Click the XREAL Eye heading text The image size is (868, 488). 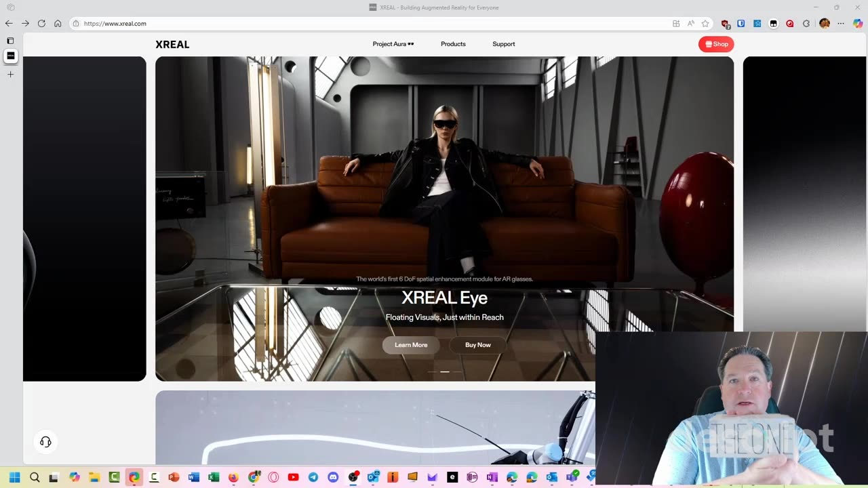pos(444,298)
